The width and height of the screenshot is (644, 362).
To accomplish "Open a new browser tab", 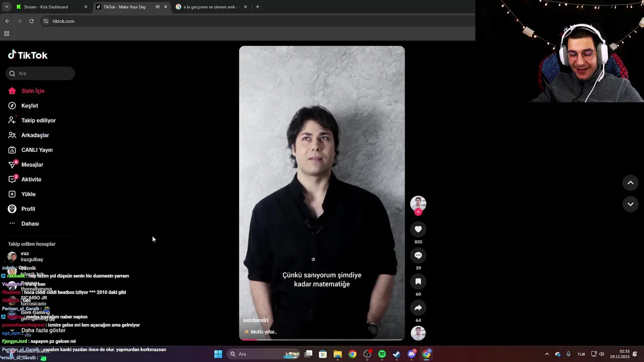I will [258, 7].
